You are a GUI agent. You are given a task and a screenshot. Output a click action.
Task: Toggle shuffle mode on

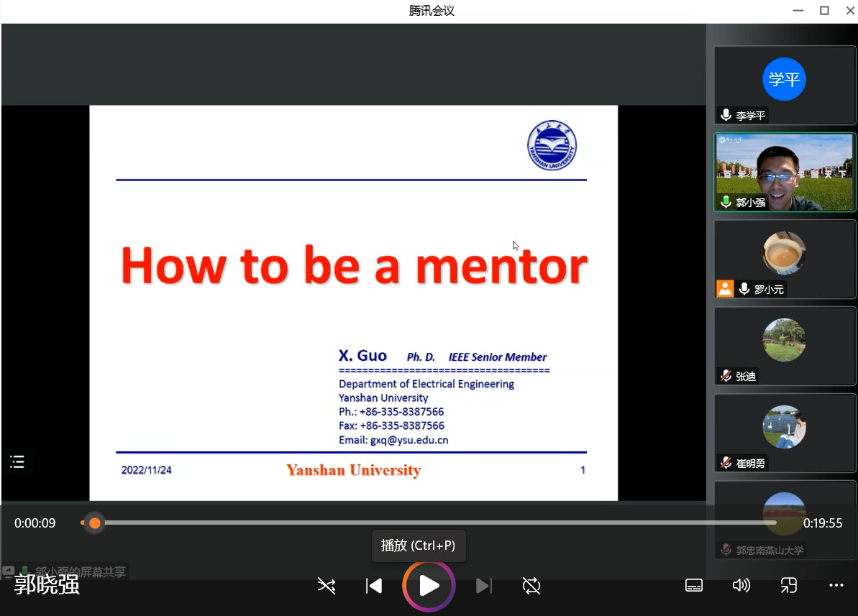pyautogui.click(x=327, y=586)
